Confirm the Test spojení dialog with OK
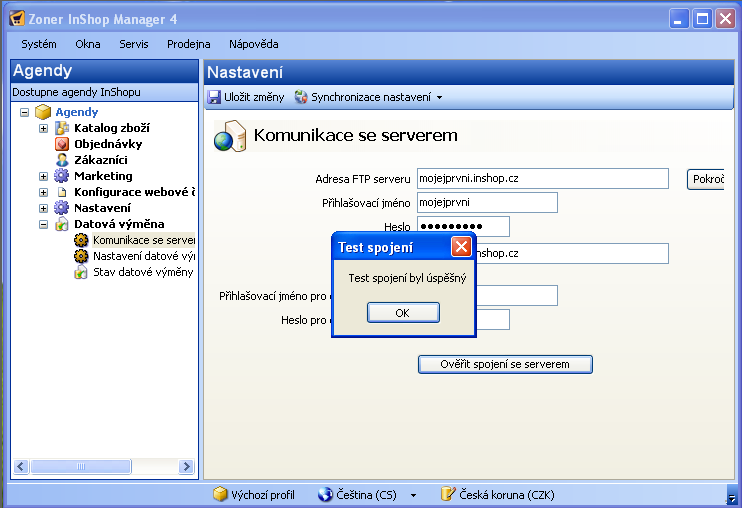This screenshot has width=742, height=508. click(403, 313)
